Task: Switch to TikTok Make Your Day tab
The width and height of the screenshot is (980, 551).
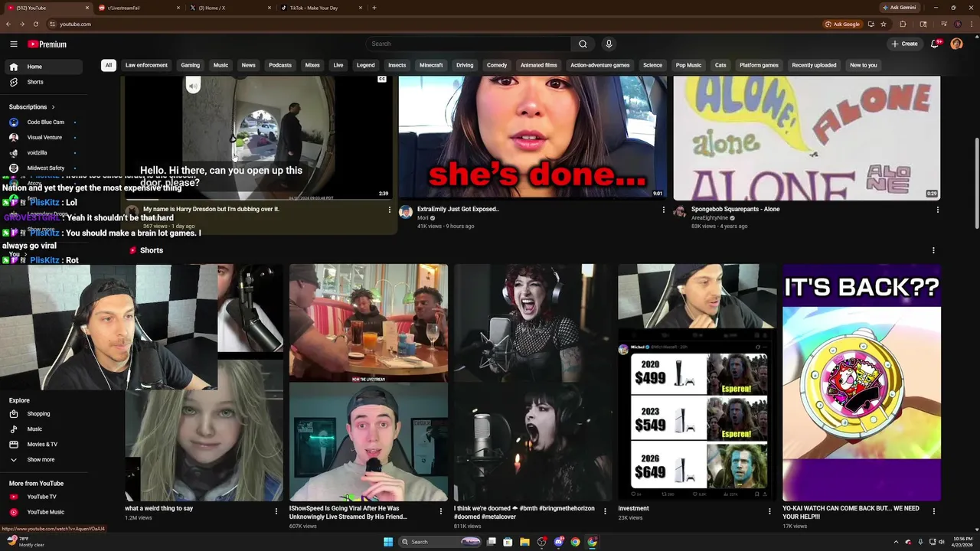Action: tap(320, 8)
